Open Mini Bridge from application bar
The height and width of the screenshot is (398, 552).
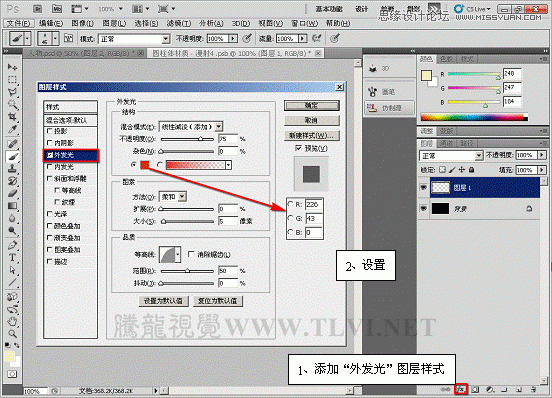(57, 9)
